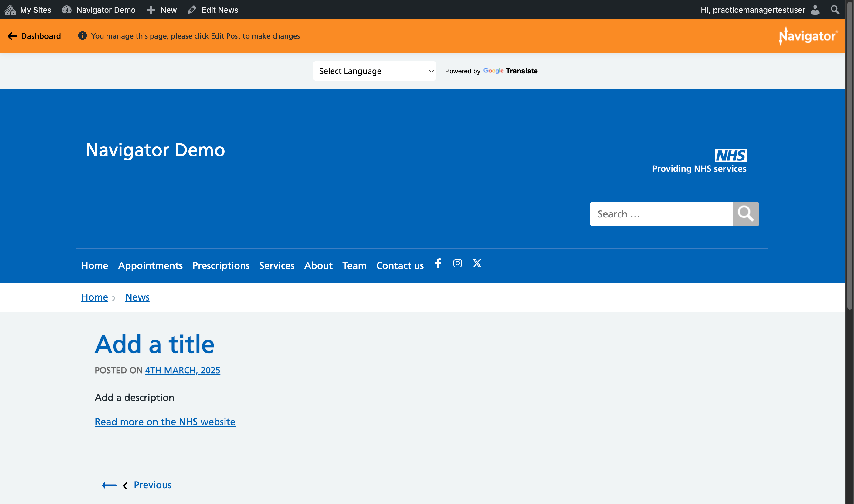Open the Appointments nav item
The image size is (854, 504).
click(150, 265)
